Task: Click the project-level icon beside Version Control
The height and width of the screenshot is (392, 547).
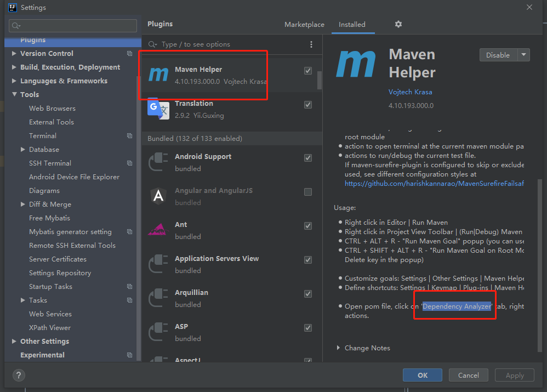Action: [x=130, y=53]
